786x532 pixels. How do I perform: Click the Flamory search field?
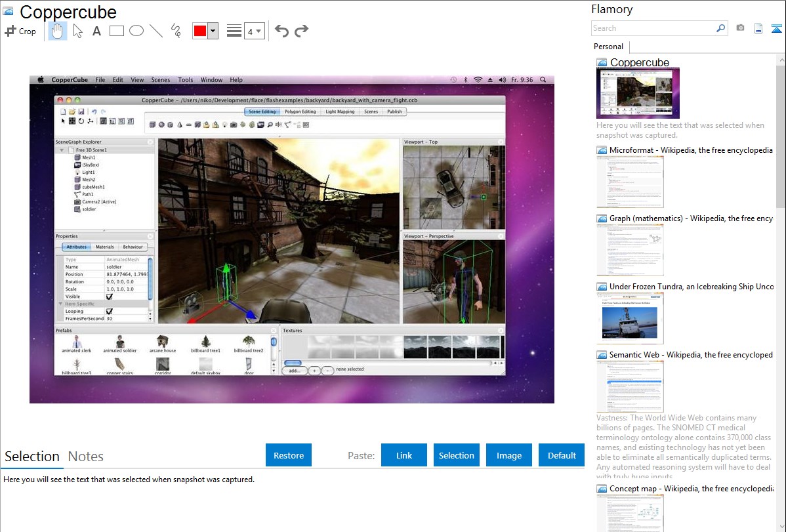[653, 28]
